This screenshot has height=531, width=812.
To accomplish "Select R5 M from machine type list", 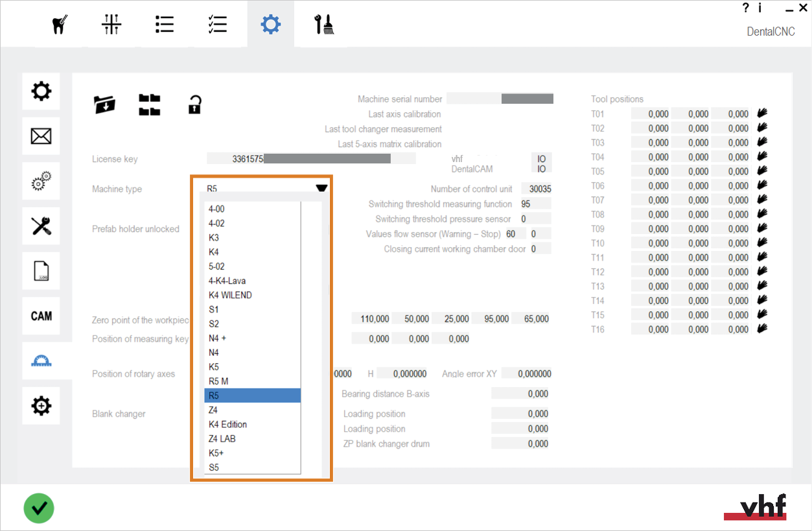I will (x=253, y=381).
